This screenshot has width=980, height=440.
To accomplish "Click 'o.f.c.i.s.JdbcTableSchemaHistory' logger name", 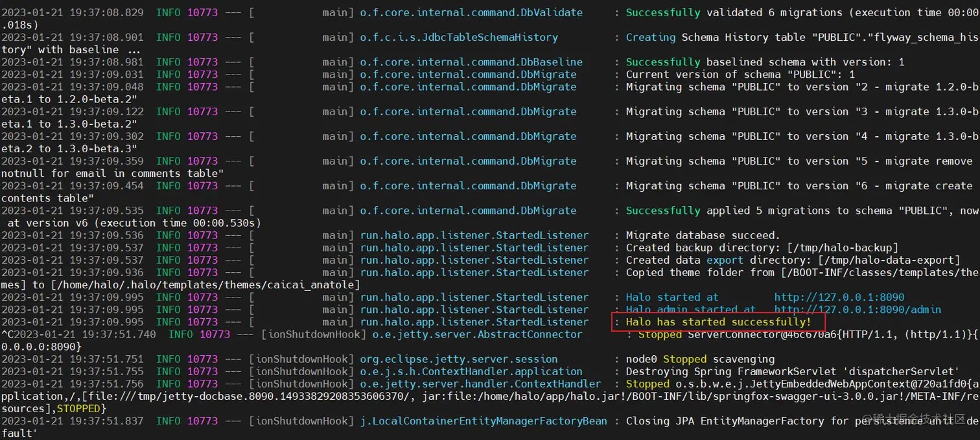I will point(458,37).
